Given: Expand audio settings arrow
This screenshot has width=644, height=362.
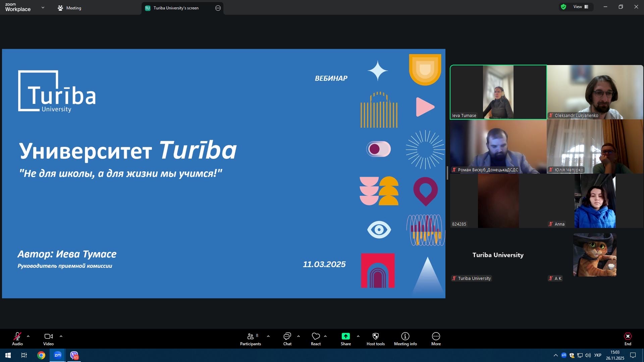Looking at the screenshot, I should tap(28, 336).
